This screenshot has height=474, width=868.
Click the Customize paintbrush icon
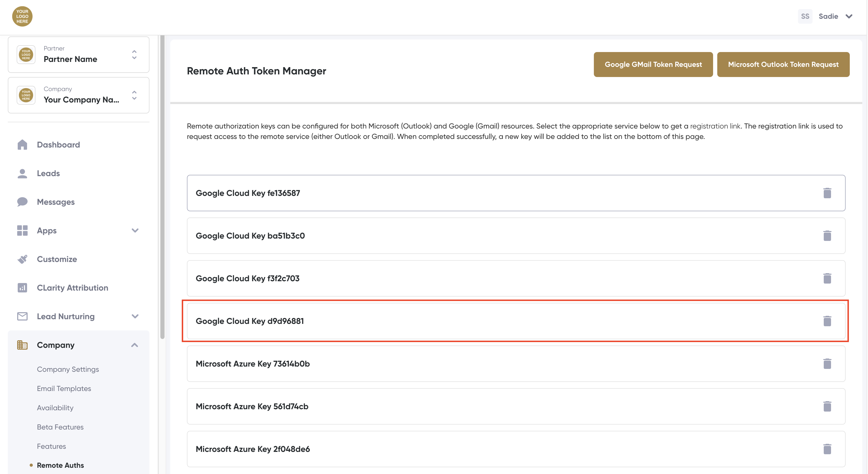point(22,259)
